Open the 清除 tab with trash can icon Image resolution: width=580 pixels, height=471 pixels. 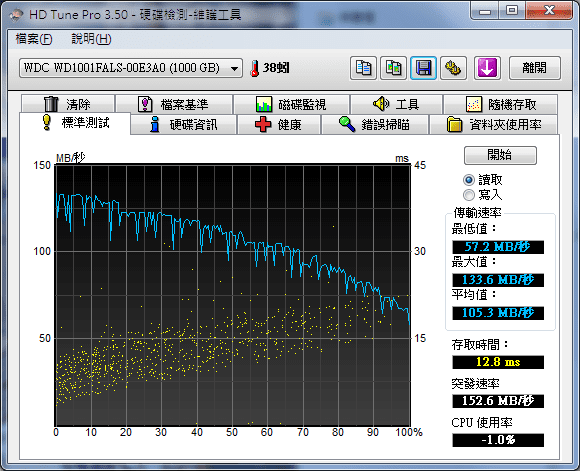click(68, 104)
